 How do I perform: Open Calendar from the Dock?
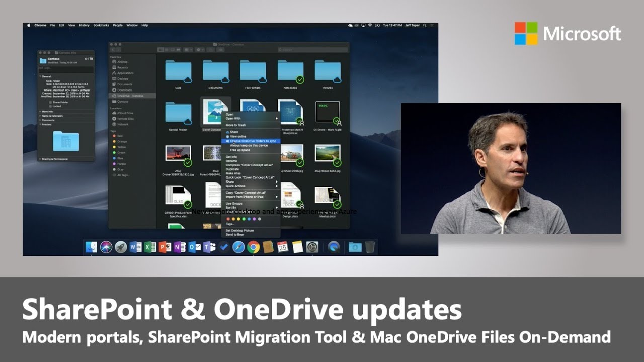282,247
